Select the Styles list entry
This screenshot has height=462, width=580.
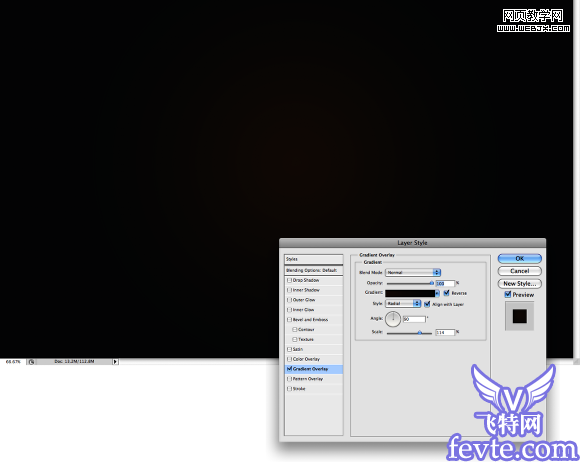pyautogui.click(x=314, y=259)
